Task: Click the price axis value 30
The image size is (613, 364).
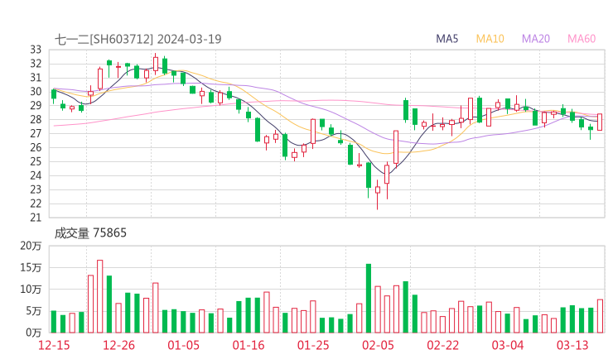Action: pos(36,91)
